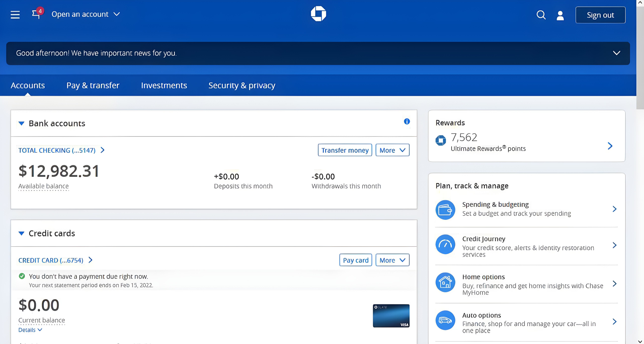Open the Pay & transfer tab

coord(93,85)
